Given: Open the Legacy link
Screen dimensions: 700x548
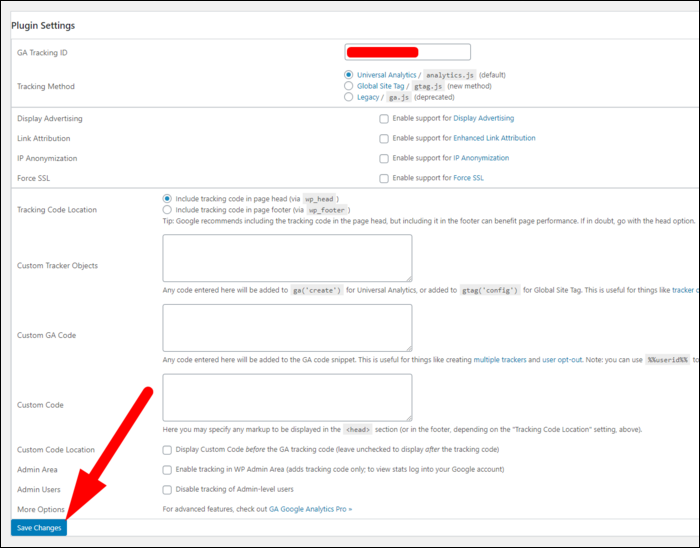Looking at the screenshot, I should (x=368, y=97).
